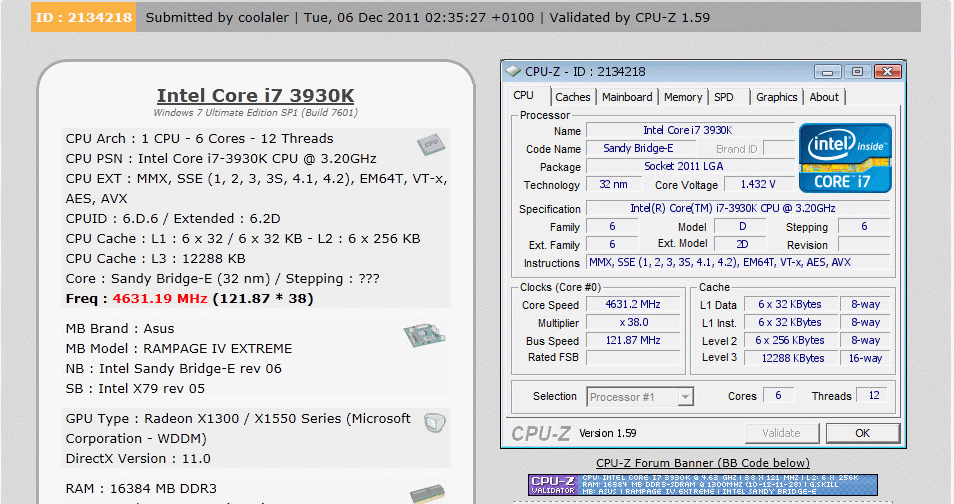Click the red frequency 4631.19 MHz text
Image resolution: width=954 pixels, height=504 pixels.
tap(160, 299)
